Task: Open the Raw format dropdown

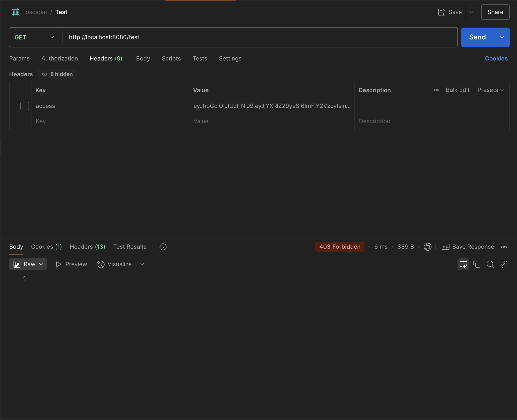Action: click(28, 264)
